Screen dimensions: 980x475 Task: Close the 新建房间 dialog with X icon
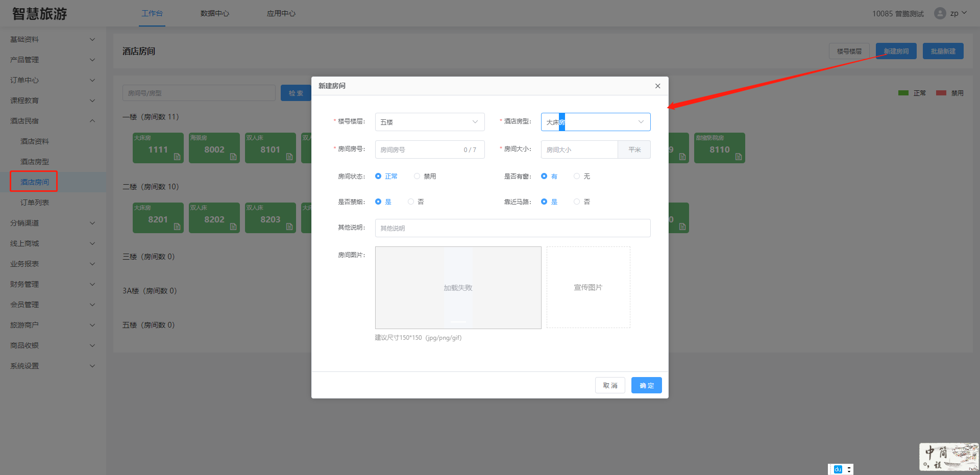pos(657,86)
